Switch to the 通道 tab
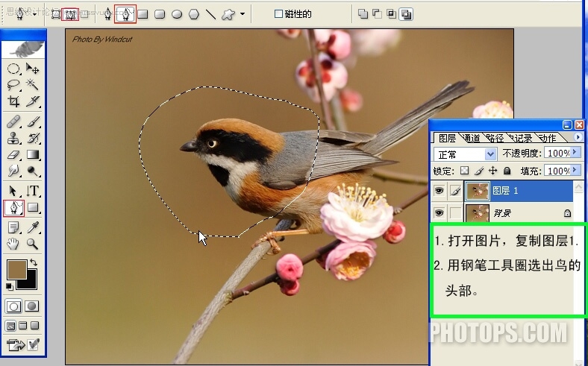This screenshot has height=366, width=588. click(x=472, y=138)
